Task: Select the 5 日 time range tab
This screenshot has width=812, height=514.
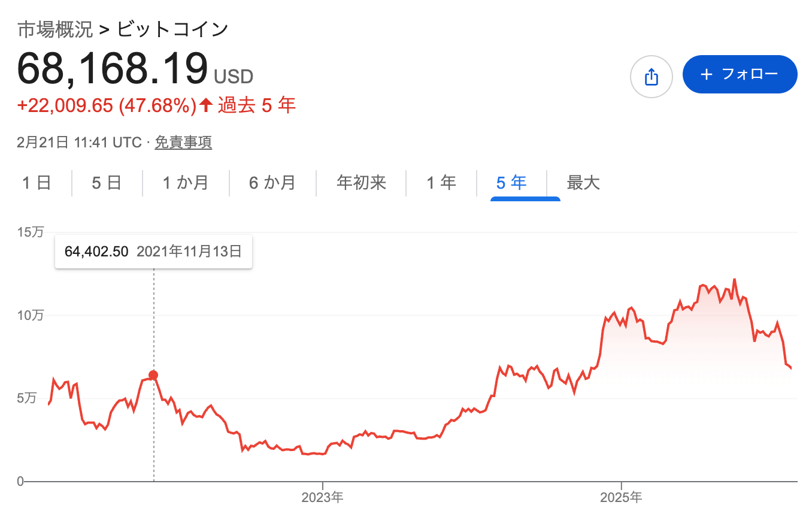Action: pyautogui.click(x=107, y=183)
